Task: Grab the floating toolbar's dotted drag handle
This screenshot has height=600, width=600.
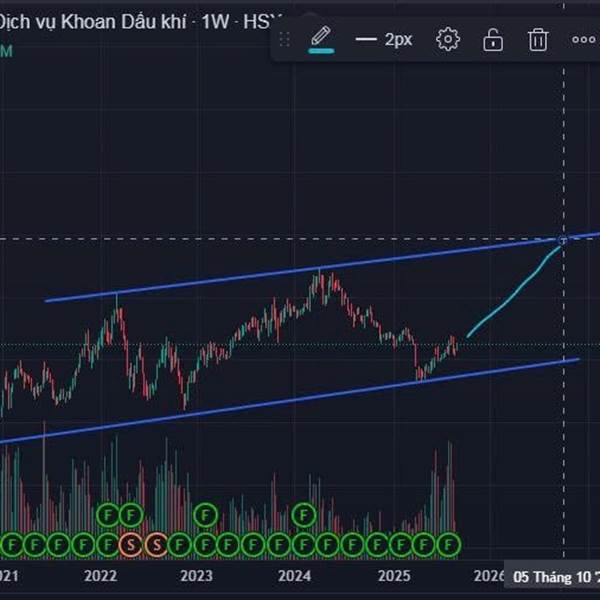Action: (x=284, y=39)
